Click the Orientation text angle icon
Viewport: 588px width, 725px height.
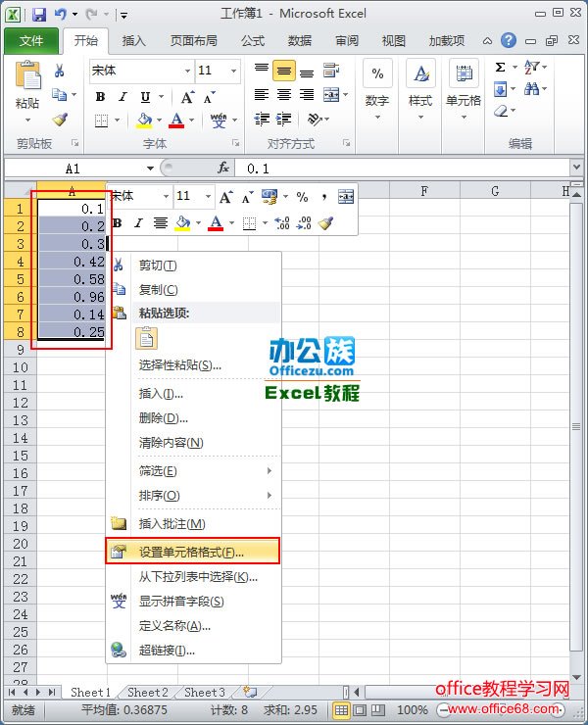[x=315, y=119]
